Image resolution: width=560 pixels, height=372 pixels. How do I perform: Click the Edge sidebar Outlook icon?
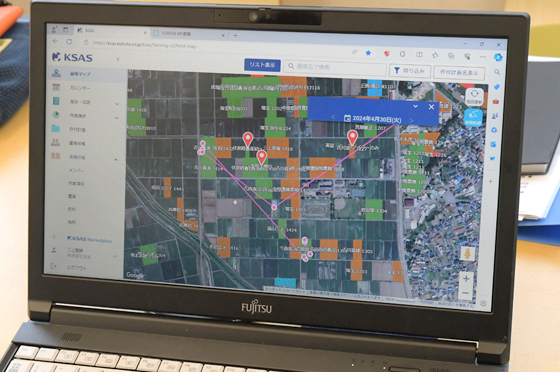point(493,144)
